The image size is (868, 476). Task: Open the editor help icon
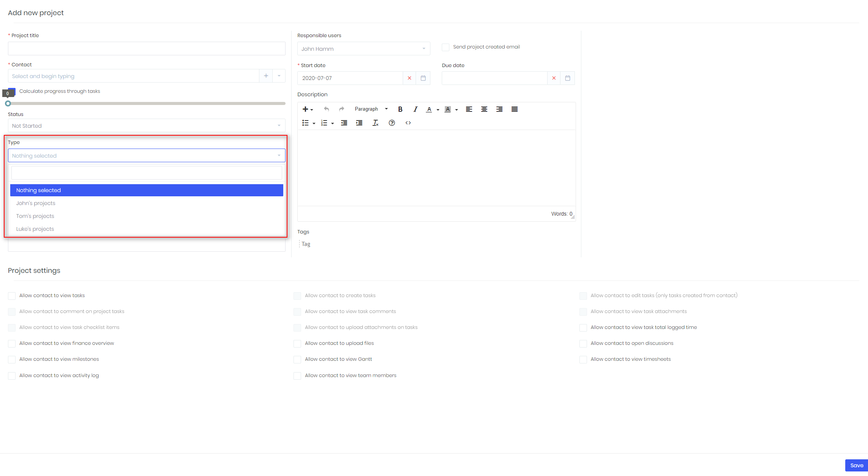[x=392, y=123]
